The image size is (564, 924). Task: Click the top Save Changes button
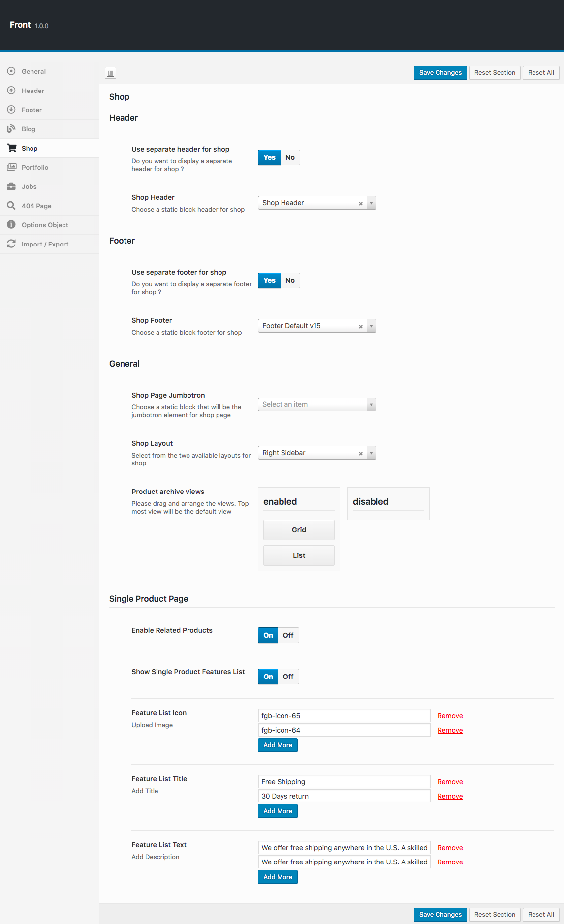(x=440, y=73)
